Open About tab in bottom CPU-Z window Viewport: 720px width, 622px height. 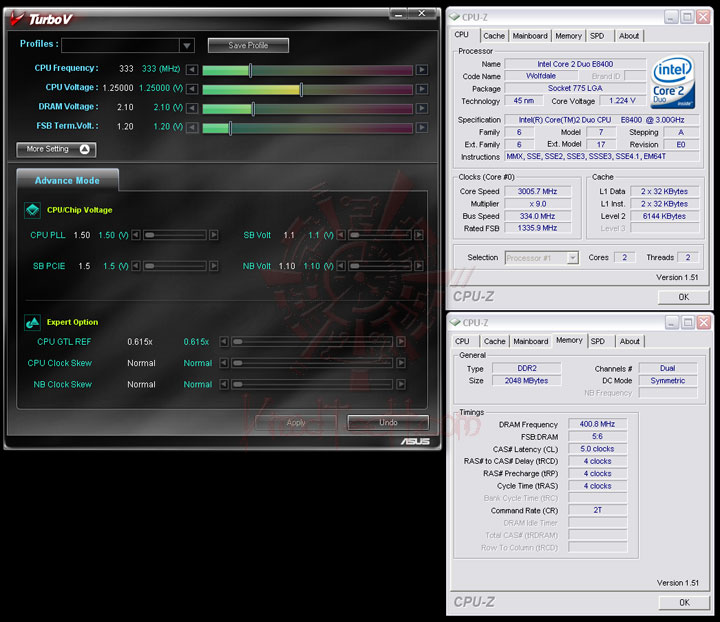(630, 342)
